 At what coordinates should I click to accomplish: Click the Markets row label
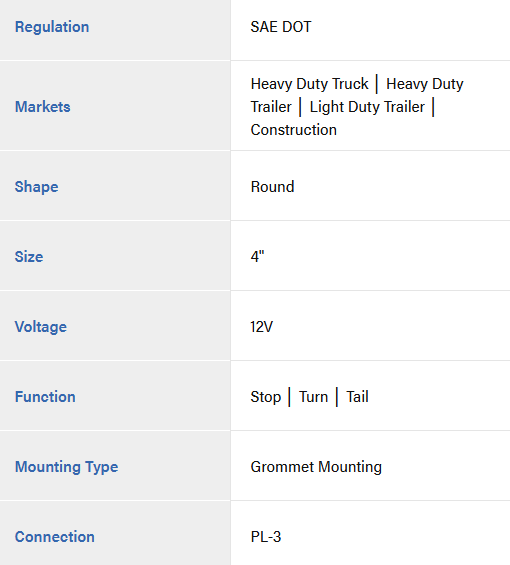point(43,107)
